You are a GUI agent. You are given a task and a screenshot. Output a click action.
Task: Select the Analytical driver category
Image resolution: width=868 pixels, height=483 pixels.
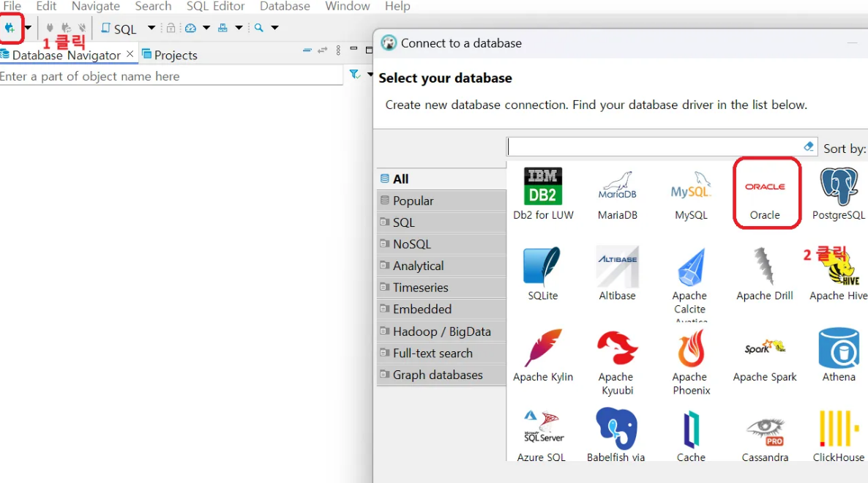(441, 266)
